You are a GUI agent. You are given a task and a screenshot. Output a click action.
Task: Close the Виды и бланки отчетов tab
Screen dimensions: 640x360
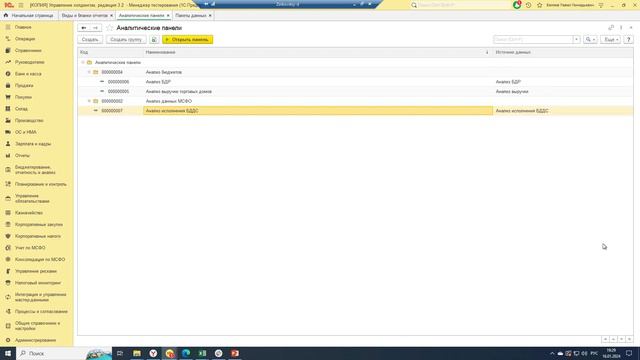(111, 16)
